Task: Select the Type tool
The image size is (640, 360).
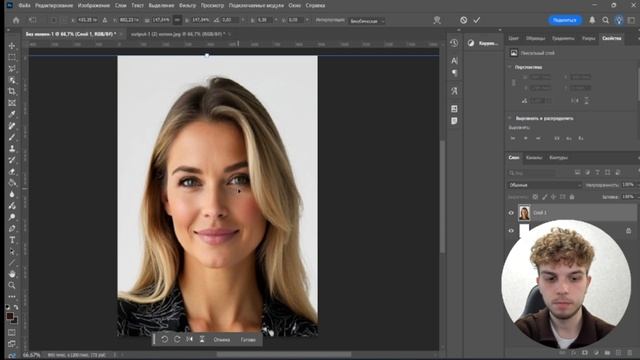Action: click(x=12, y=240)
